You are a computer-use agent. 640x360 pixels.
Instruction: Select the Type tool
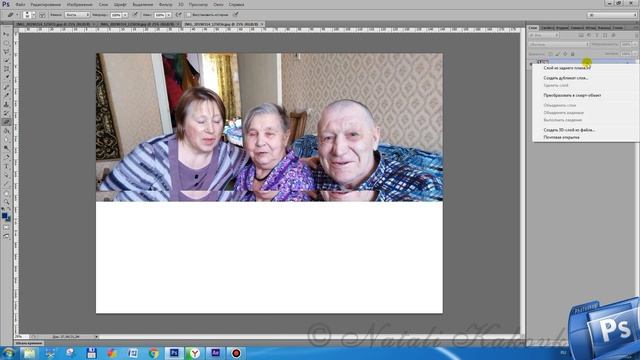(6, 166)
